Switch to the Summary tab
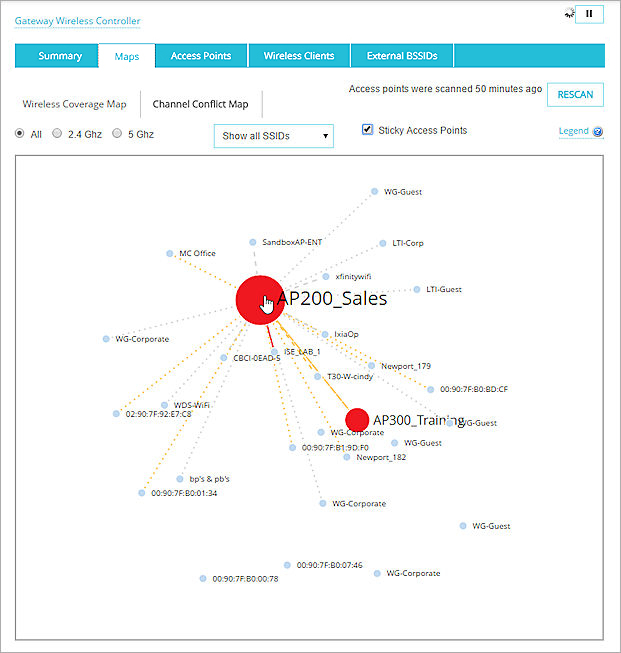 [x=59, y=56]
